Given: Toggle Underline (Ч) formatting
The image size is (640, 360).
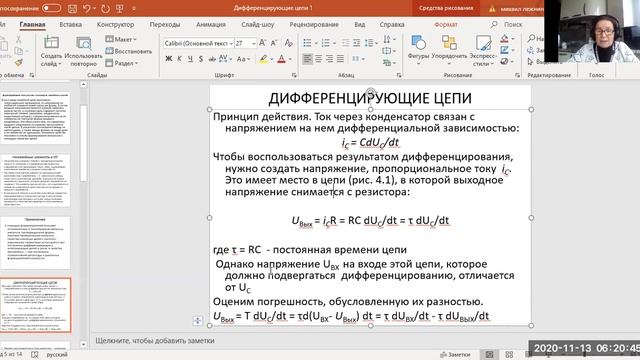Looking at the screenshot, I should (x=190, y=59).
